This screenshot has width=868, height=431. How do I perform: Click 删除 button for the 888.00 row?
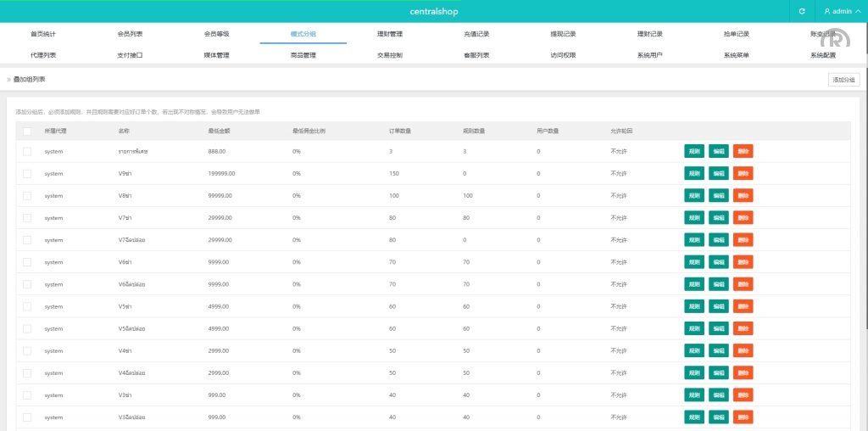pos(743,151)
